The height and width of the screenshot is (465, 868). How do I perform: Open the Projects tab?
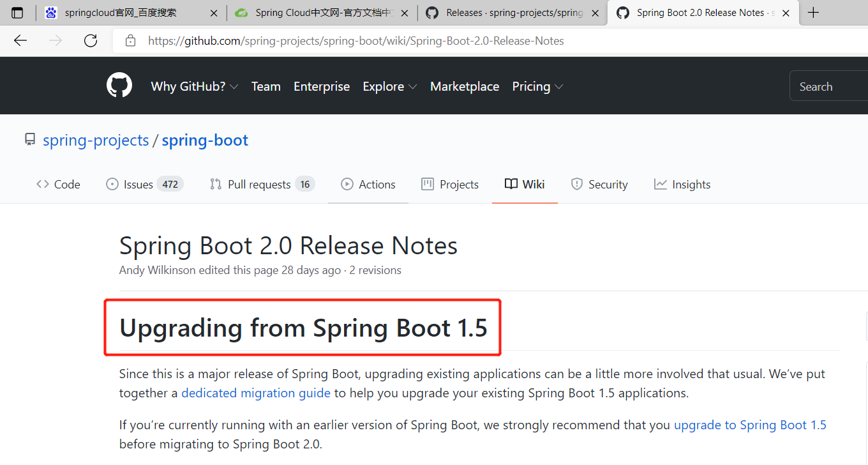(x=450, y=184)
